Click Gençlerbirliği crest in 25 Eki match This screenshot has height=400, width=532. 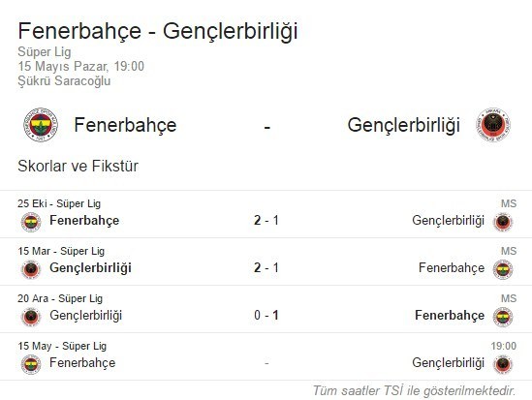point(503,222)
